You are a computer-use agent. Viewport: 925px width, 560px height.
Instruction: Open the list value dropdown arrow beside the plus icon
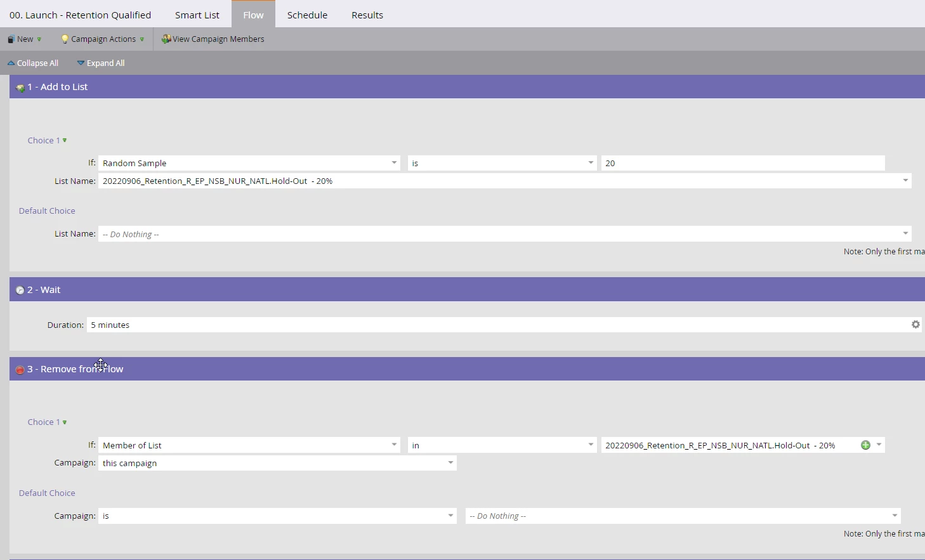click(x=879, y=445)
